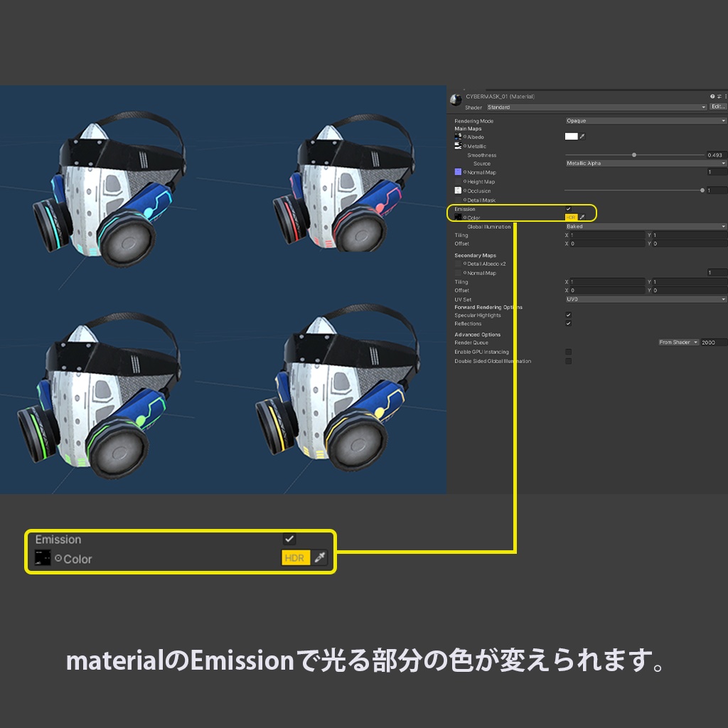Enable GPU Instancing

coord(567,351)
